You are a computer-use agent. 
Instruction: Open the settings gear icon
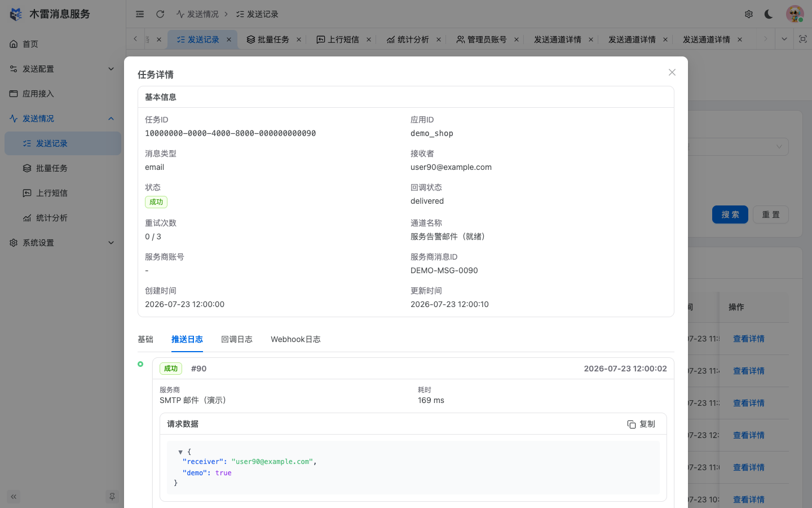[749, 14]
